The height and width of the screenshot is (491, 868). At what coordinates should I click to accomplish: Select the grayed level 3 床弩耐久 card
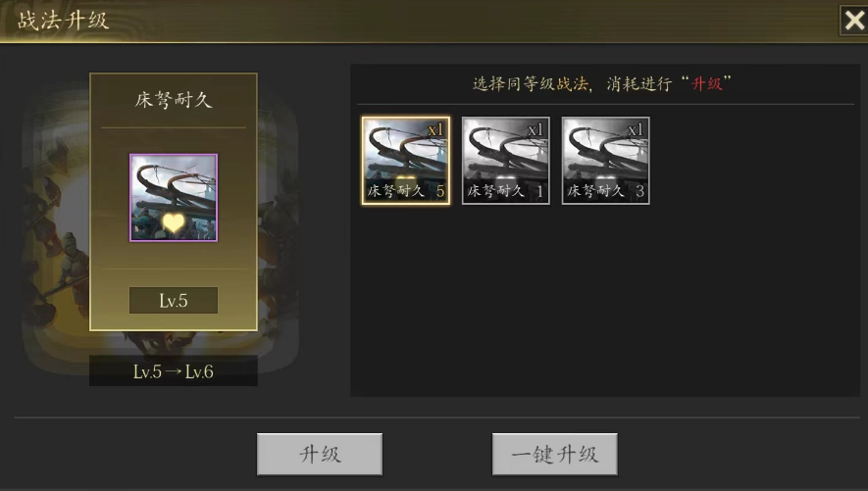click(605, 161)
